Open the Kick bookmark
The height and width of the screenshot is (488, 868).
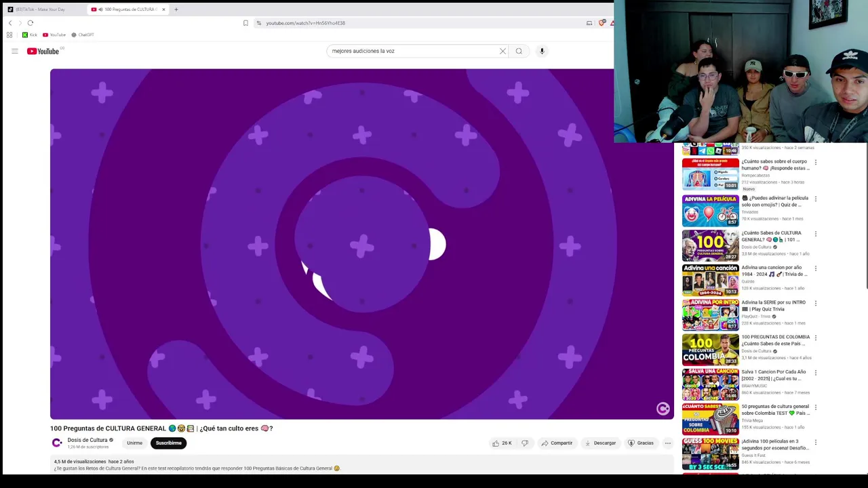(x=30, y=35)
